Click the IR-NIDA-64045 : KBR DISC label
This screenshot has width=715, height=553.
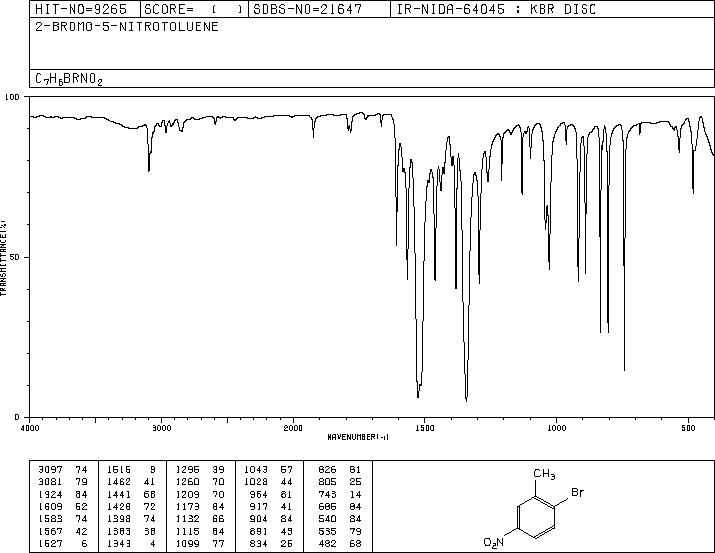point(496,9)
